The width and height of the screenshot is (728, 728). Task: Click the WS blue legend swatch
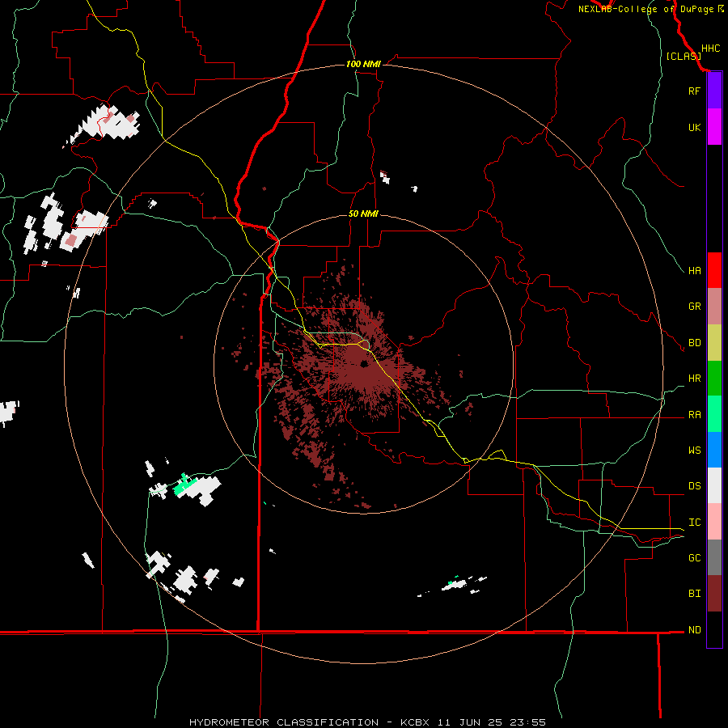tap(714, 450)
